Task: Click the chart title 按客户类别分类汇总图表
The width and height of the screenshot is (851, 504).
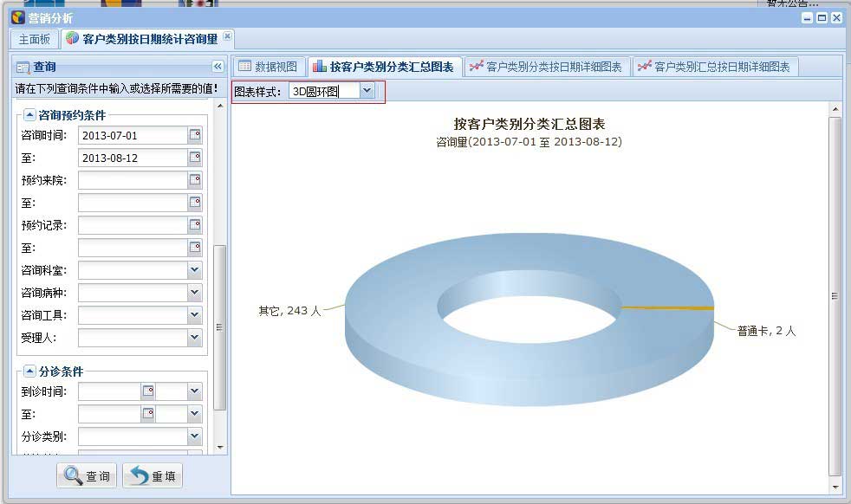Action: click(x=529, y=124)
